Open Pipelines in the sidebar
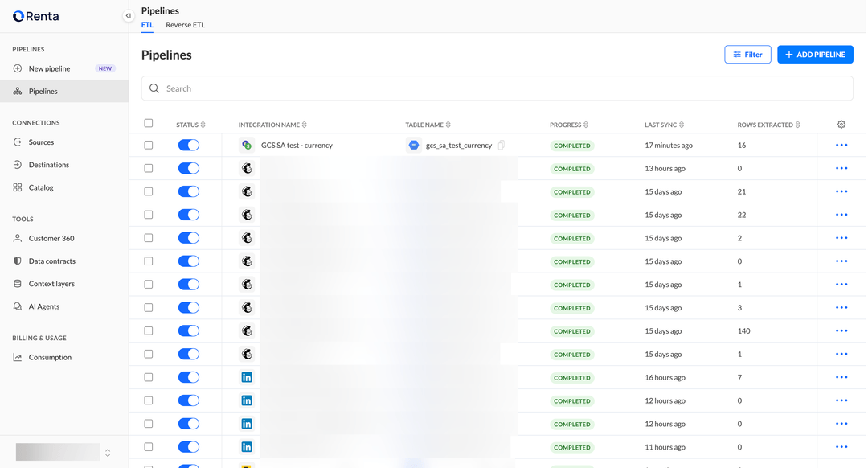 pyautogui.click(x=64, y=92)
